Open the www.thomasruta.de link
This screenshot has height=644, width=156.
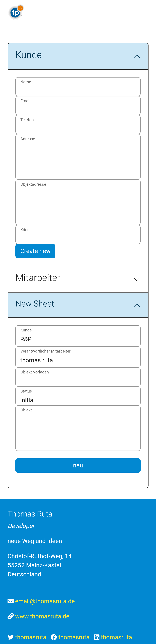pos(42,616)
